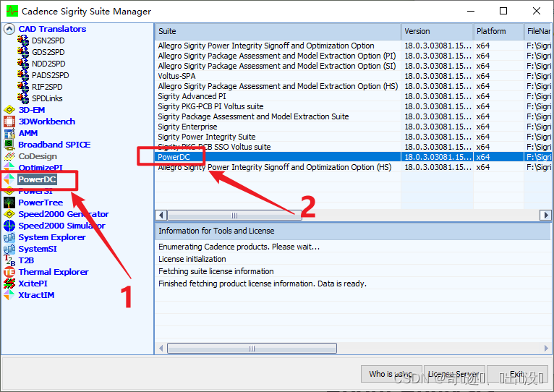
Task: Click the Suite Manager title bar icon
Action: coord(12,12)
